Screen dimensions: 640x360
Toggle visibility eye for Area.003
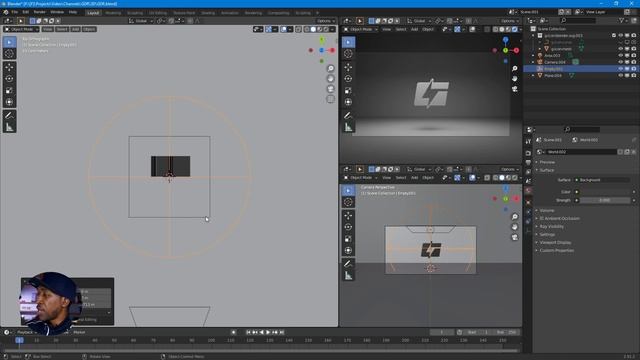[620, 56]
